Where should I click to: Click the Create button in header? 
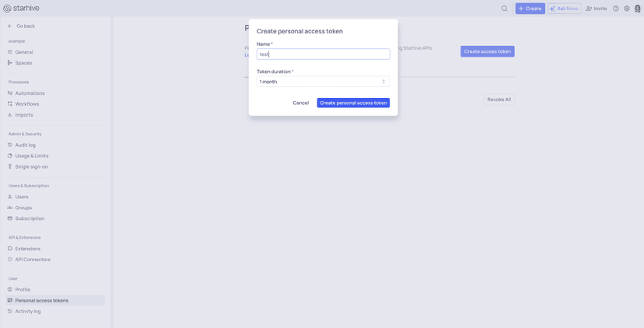click(x=530, y=9)
